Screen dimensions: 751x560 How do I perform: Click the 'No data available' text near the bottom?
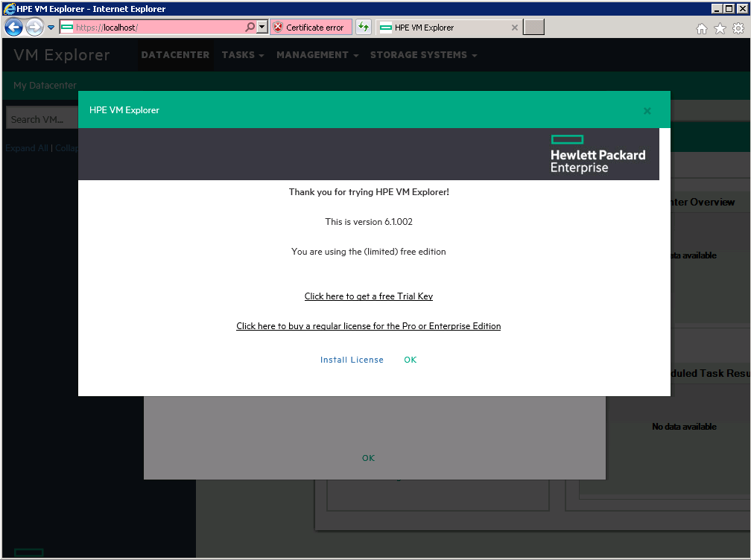[684, 427]
